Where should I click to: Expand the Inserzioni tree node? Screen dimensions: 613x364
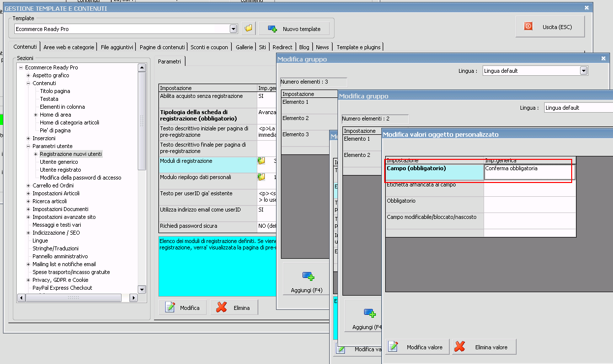[x=29, y=138]
